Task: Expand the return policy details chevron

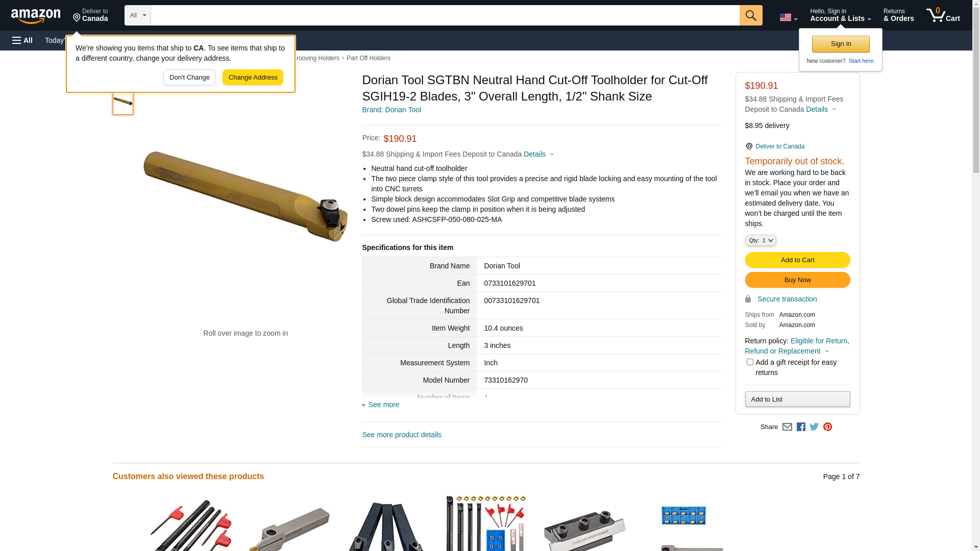Action: point(827,351)
